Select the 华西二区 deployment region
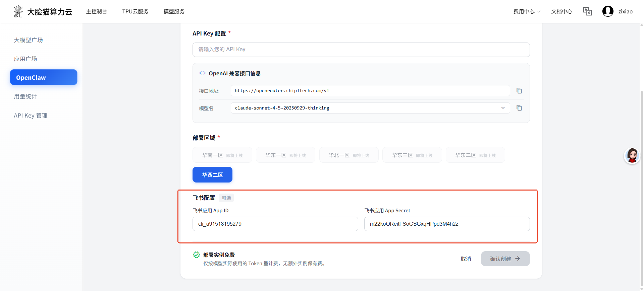This screenshot has height=291, width=644. tap(212, 175)
